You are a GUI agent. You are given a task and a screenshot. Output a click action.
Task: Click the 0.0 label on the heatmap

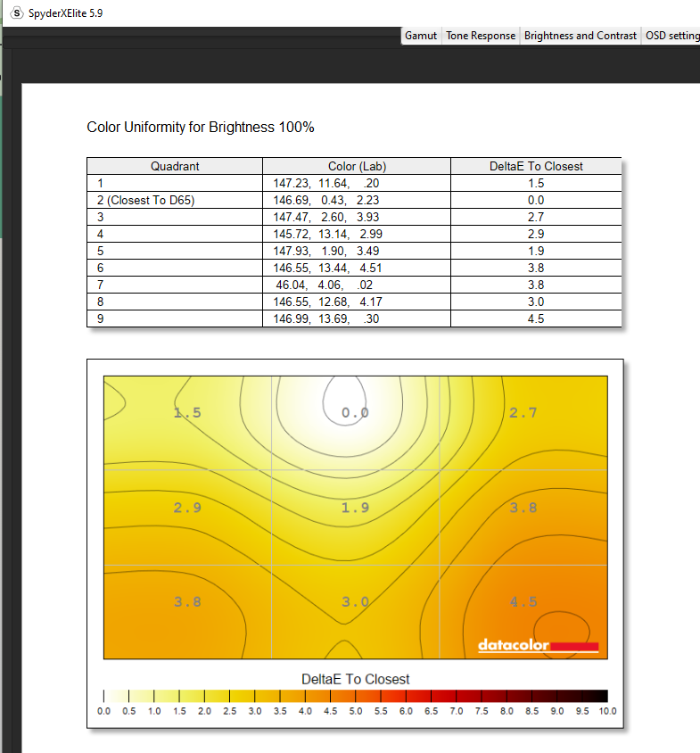click(x=355, y=413)
